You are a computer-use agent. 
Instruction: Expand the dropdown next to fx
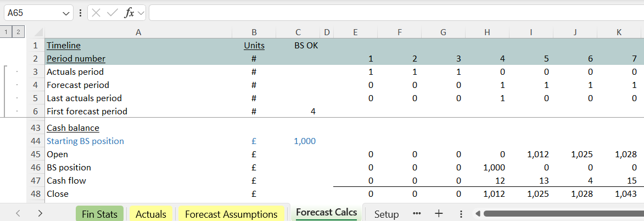pos(141,13)
